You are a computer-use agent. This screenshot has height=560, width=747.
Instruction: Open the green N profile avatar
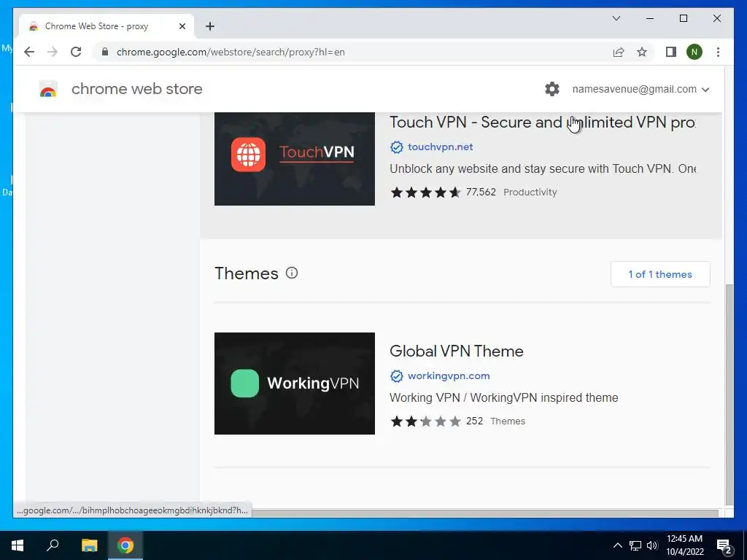tap(694, 52)
